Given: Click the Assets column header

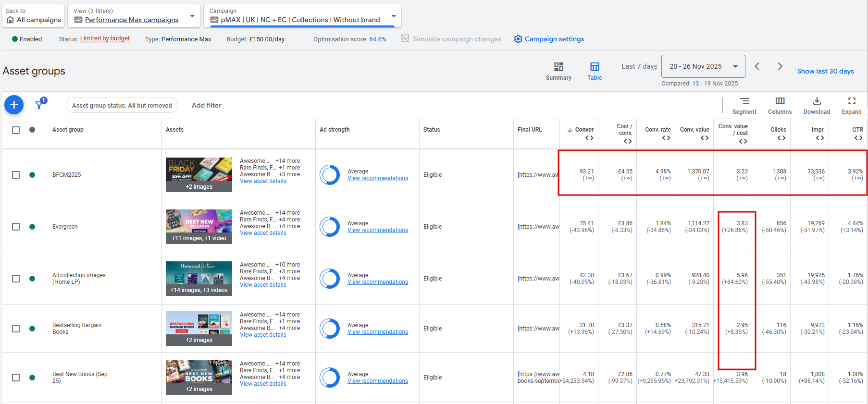Looking at the screenshot, I should tap(174, 130).
